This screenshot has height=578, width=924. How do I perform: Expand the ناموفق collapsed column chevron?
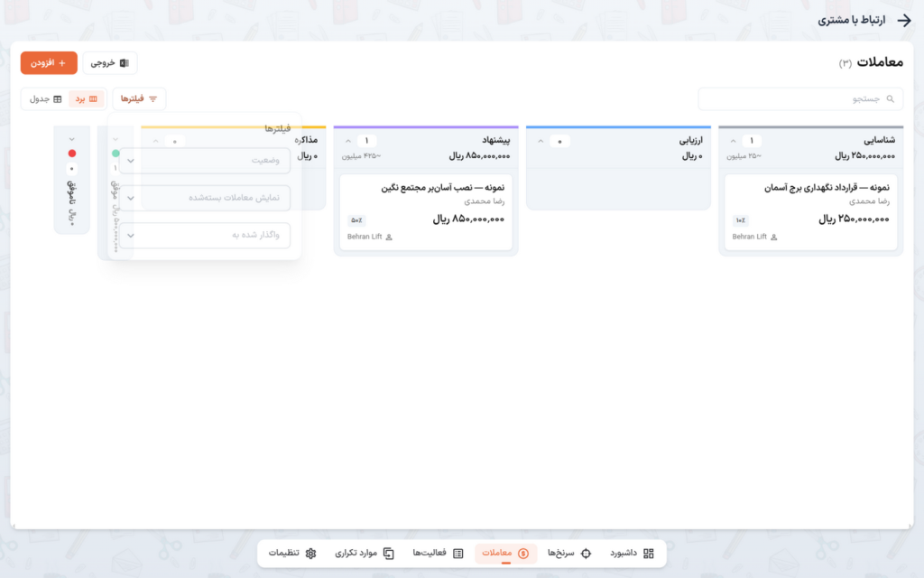[72, 139]
